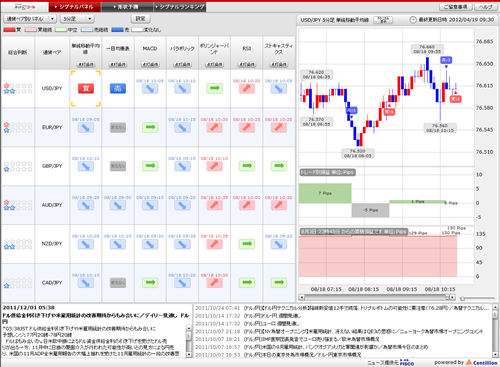
Task: Click the condition button under the RSI header
Action: [247, 64]
